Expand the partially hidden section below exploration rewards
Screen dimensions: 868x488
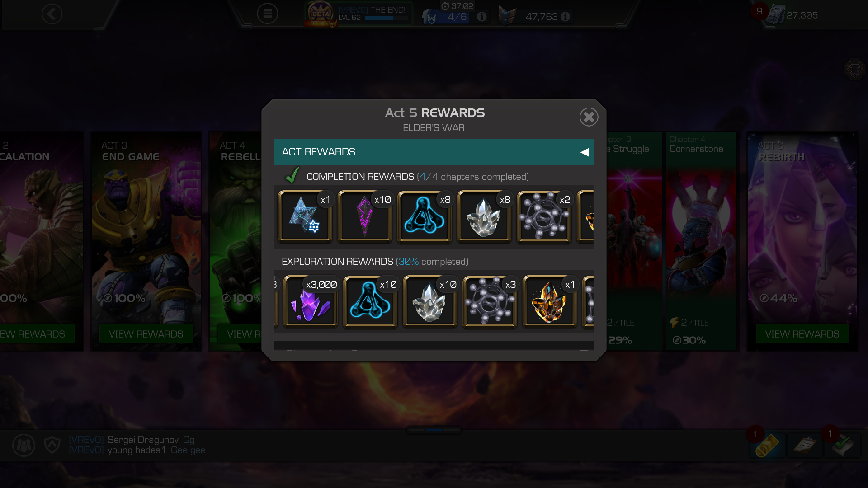[x=434, y=349]
